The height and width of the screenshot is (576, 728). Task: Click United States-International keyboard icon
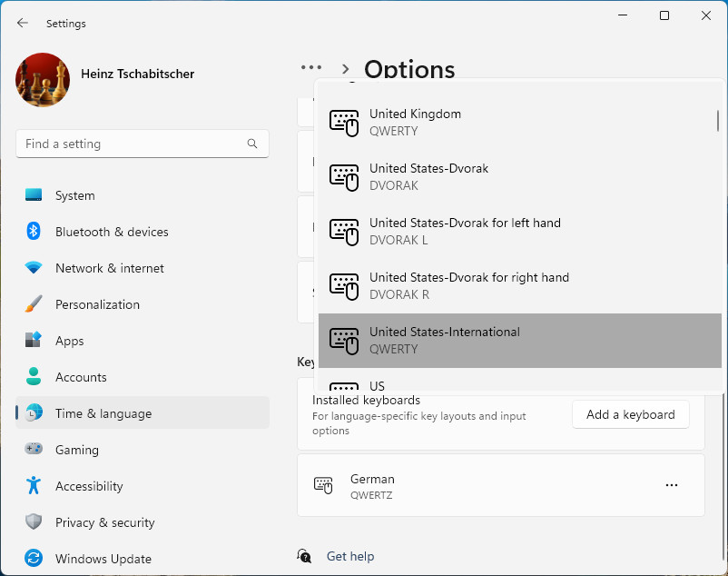[344, 341]
